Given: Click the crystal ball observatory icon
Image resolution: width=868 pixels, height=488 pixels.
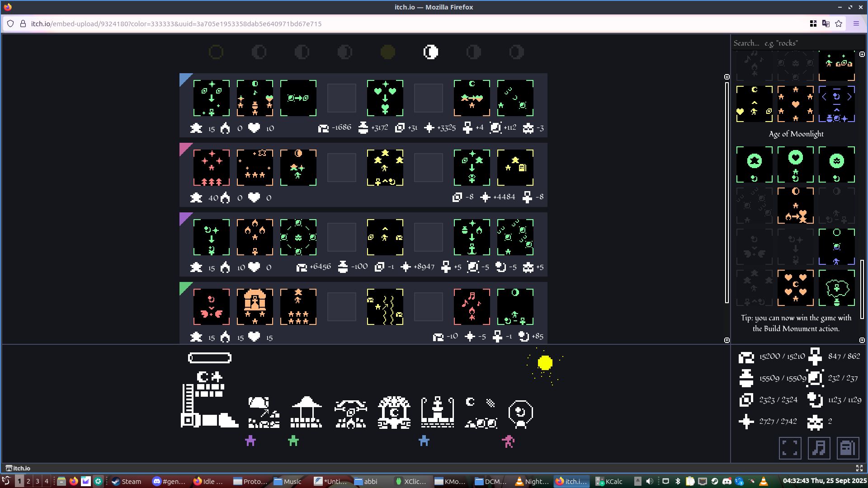Looking at the screenshot, I should pos(520,413).
